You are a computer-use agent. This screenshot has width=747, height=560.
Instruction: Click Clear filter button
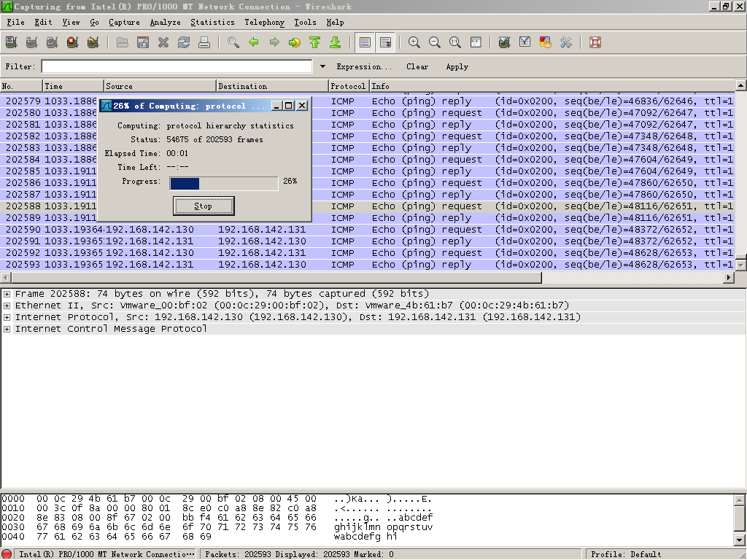click(417, 66)
